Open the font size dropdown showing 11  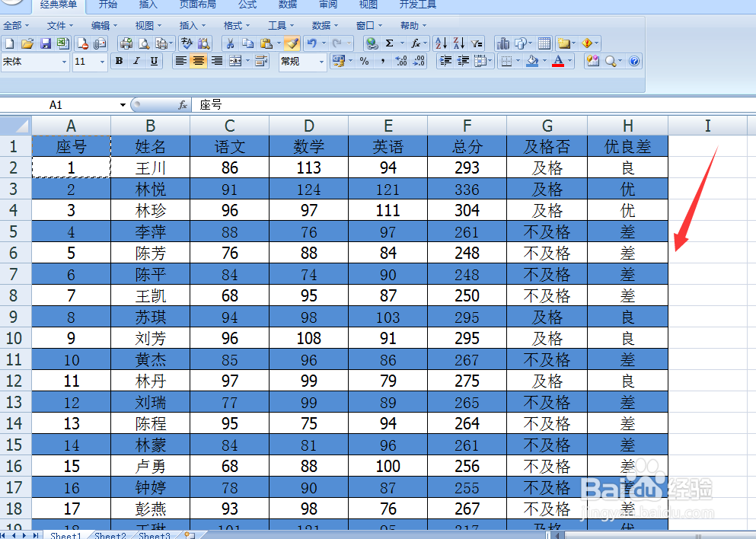coord(102,62)
